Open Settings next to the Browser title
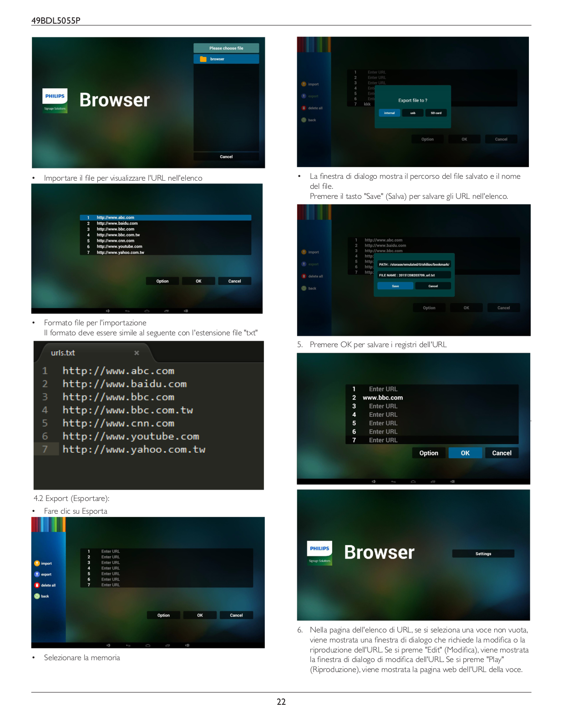 pyautogui.click(x=483, y=554)
